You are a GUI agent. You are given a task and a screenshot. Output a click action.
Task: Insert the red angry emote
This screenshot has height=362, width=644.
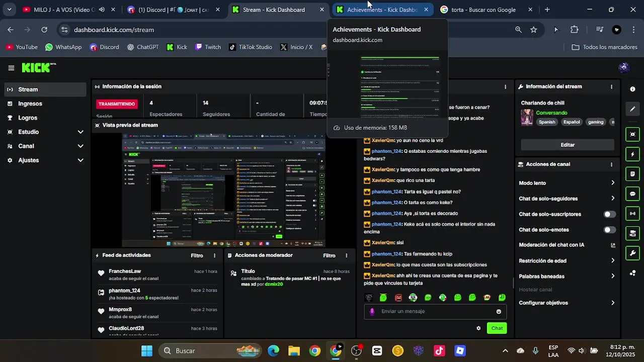pyautogui.click(x=398, y=298)
